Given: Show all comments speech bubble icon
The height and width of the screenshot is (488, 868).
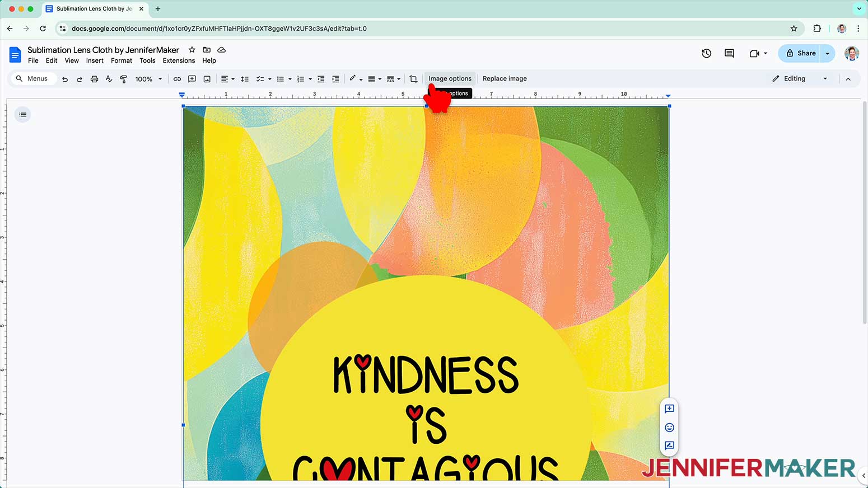Looking at the screenshot, I should [x=729, y=53].
